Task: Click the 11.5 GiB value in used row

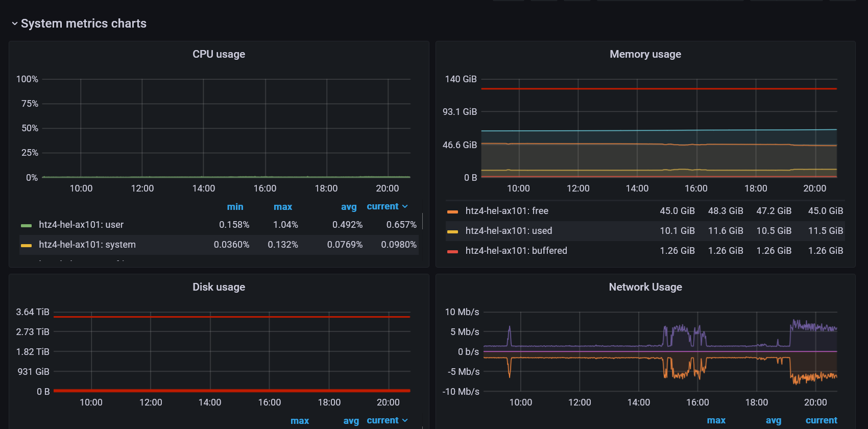Action: [826, 231]
